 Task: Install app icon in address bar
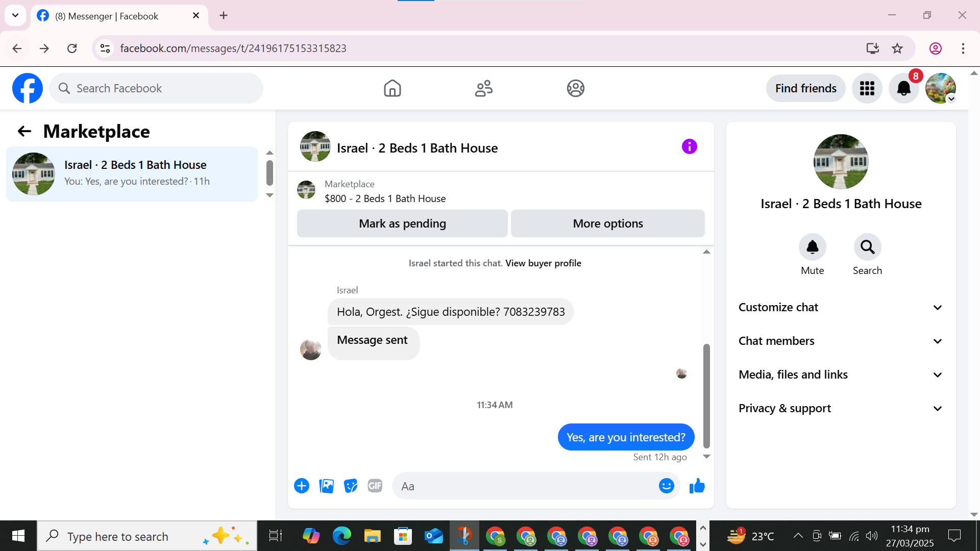click(x=873, y=48)
